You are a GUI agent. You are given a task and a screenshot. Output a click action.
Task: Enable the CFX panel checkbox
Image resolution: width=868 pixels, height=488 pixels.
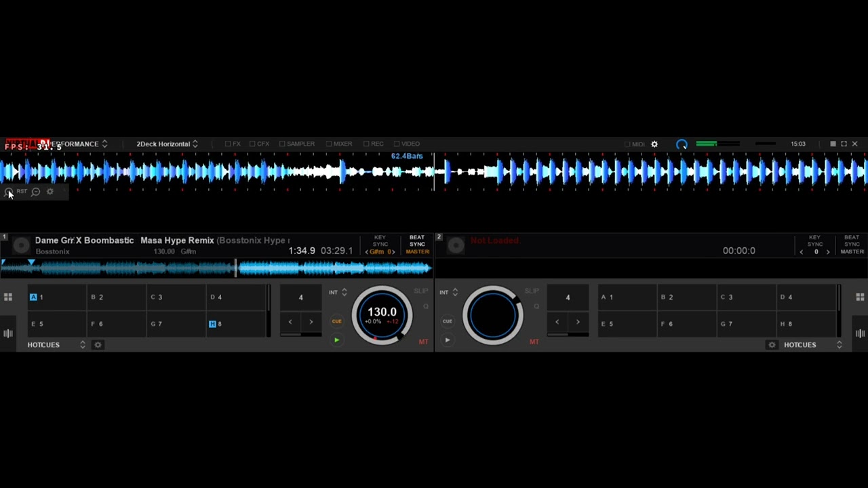259,144
